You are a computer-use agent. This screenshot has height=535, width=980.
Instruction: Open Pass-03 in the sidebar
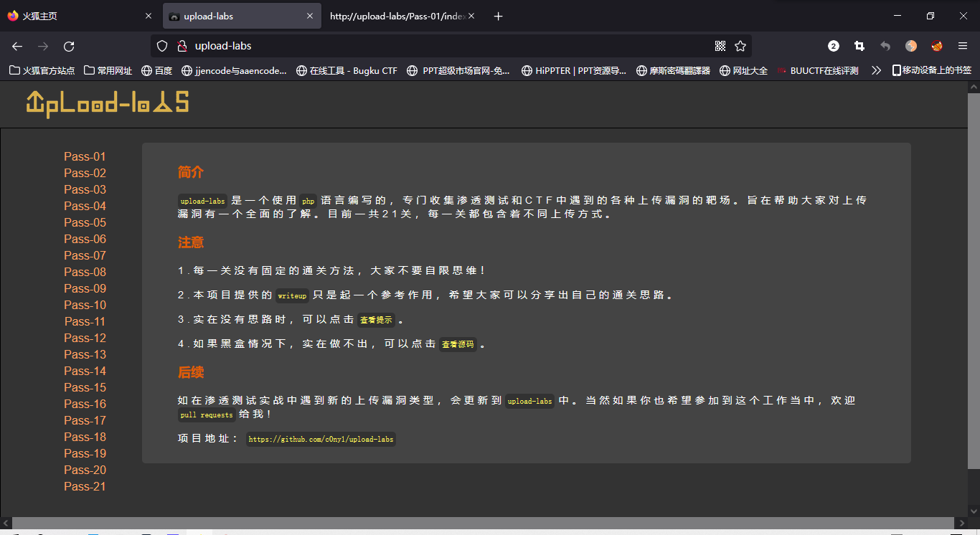85,189
